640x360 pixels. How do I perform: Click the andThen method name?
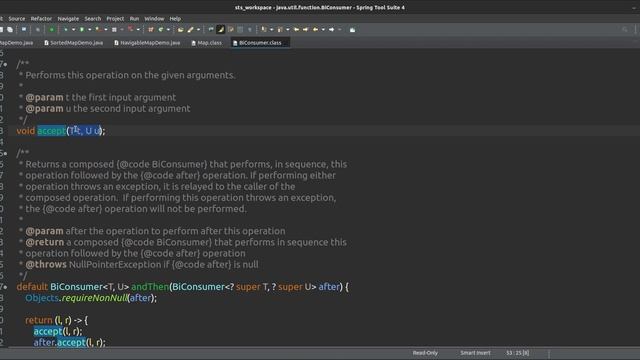click(x=150, y=287)
